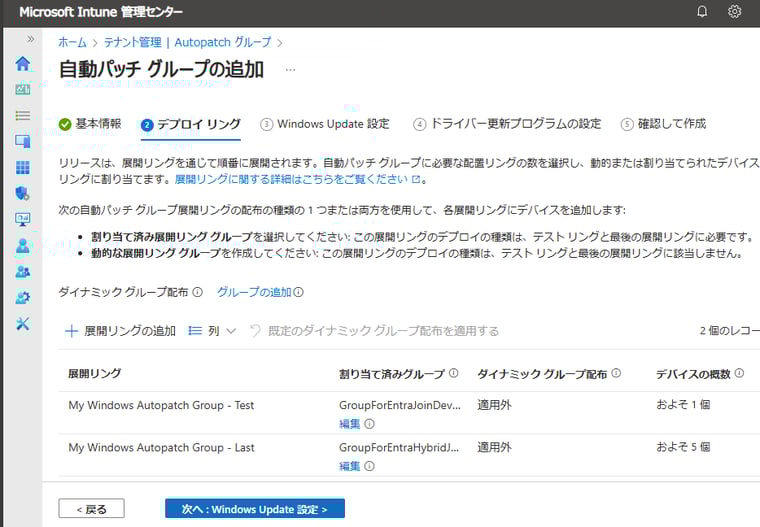Open settings gear icon
The width and height of the screenshot is (760, 527).
point(735,11)
